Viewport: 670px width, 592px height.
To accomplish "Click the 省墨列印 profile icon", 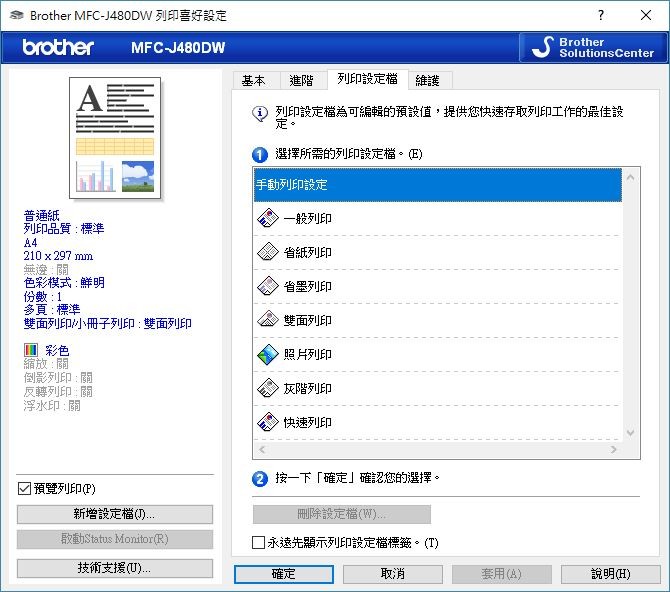I will pyautogui.click(x=268, y=286).
